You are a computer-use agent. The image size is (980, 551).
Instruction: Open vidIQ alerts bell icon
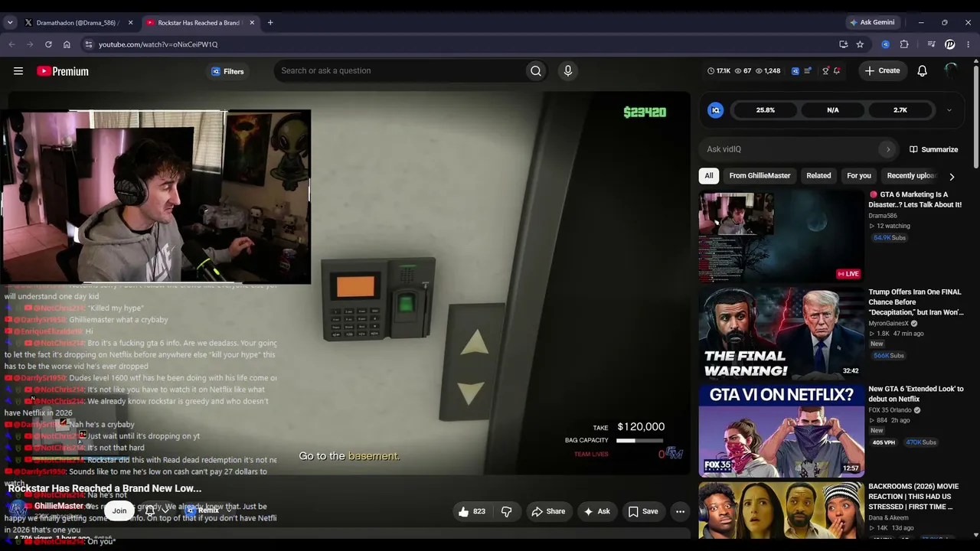(x=837, y=71)
